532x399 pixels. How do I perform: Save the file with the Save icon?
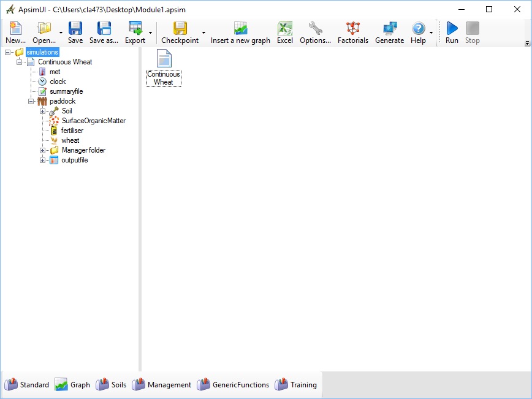pyautogui.click(x=75, y=28)
